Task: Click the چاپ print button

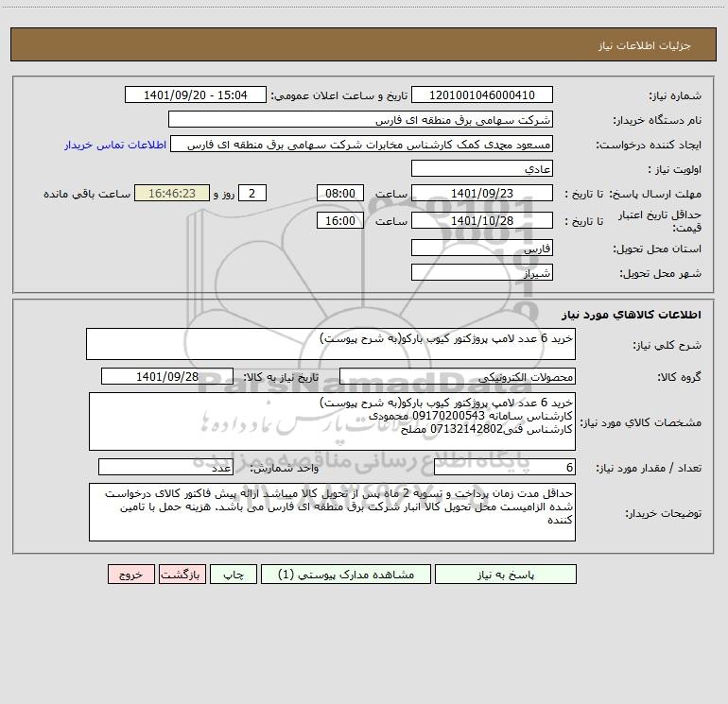Action: 234,575
